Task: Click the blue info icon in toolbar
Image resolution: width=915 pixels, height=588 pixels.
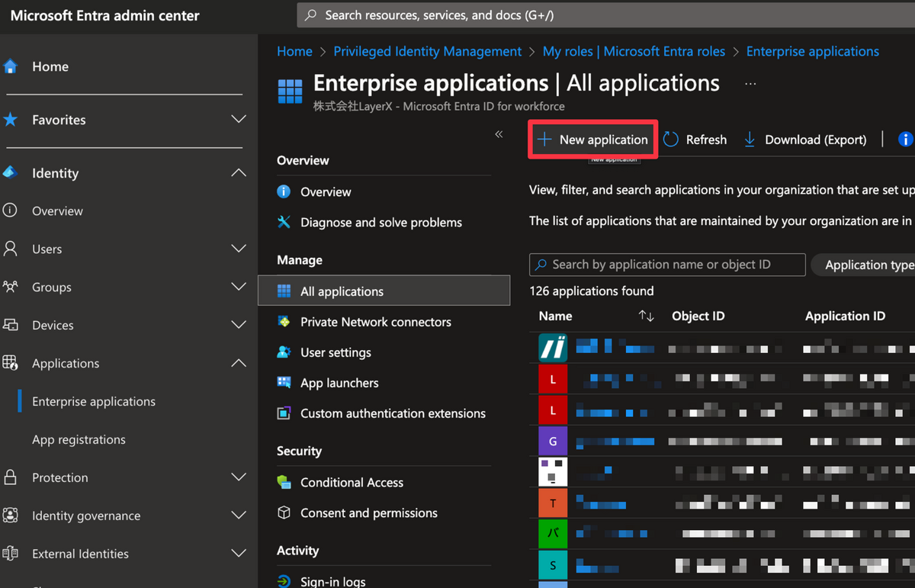Action: (906, 140)
